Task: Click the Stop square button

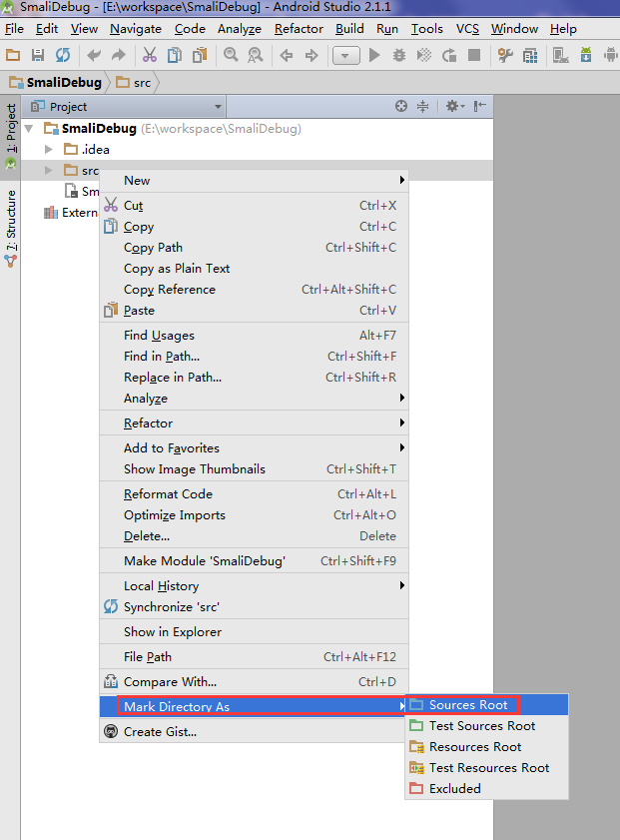Action: coord(474,55)
